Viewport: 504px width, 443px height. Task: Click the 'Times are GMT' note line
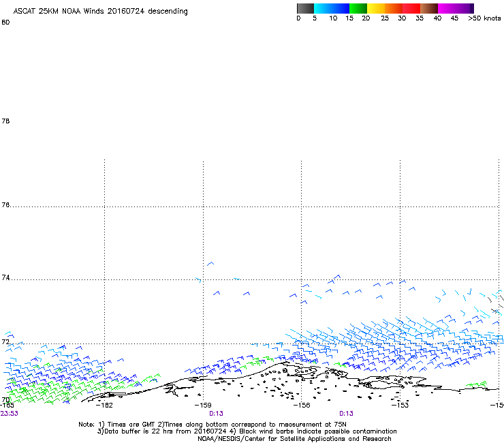tap(212, 425)
